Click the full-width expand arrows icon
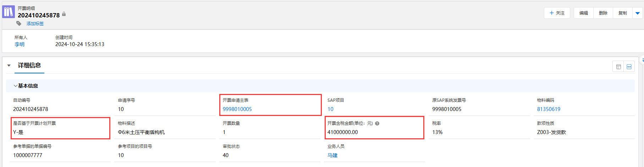The width and height of the screenshot is (644, 167). [x=629, y=67]
